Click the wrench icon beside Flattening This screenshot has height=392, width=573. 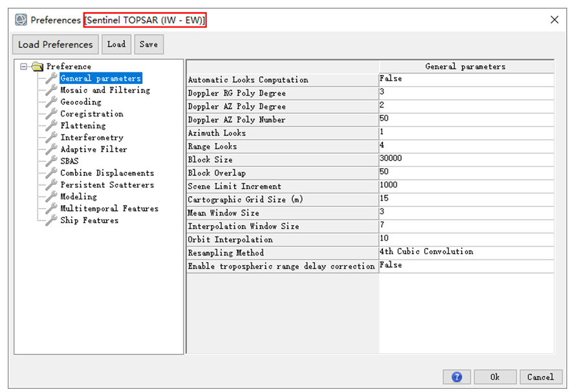pos(52,125)
